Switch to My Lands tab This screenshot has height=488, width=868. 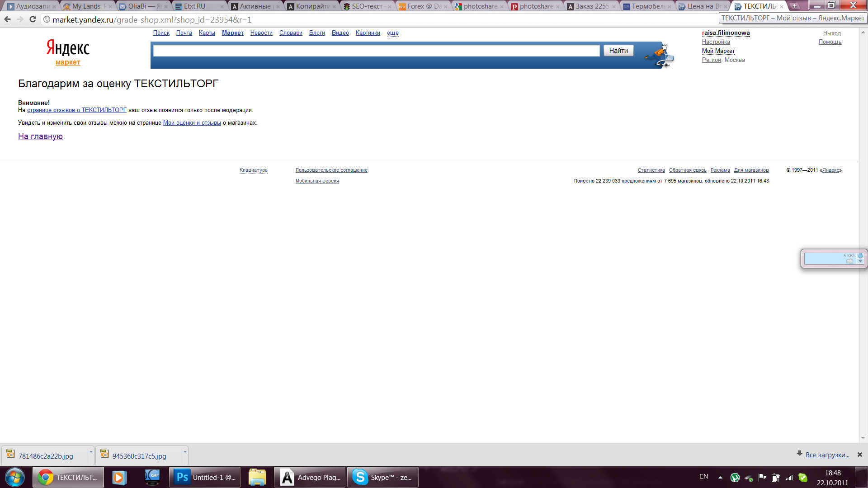click(88, 6)
